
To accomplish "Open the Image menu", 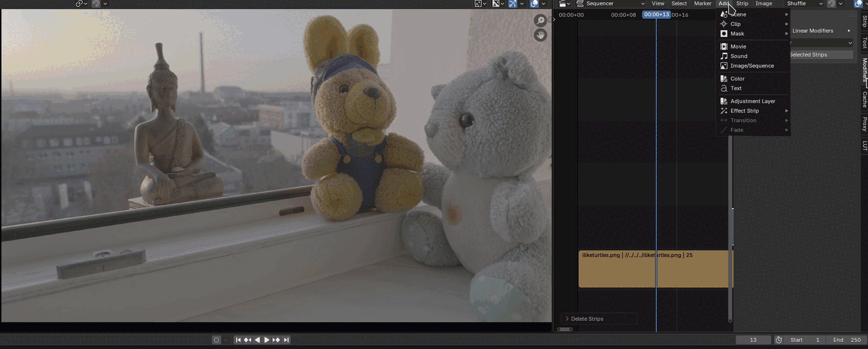I will [x=764, y=4].
